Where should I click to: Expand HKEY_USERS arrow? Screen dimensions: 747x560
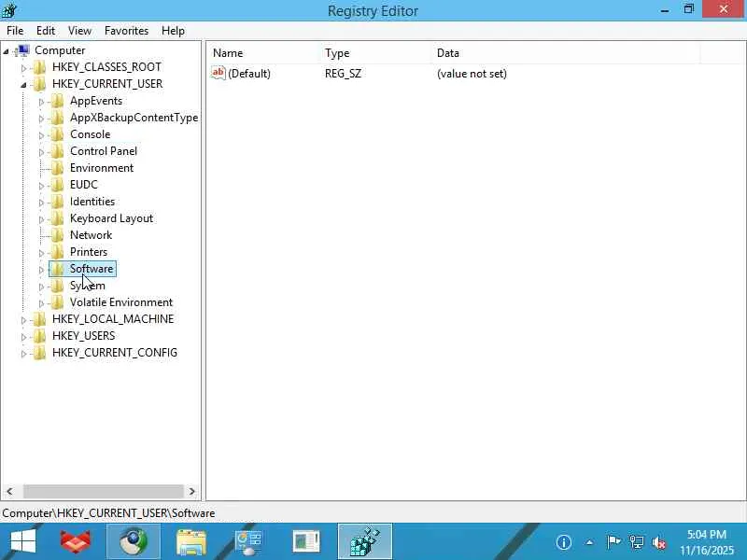[x=23, y=337]
